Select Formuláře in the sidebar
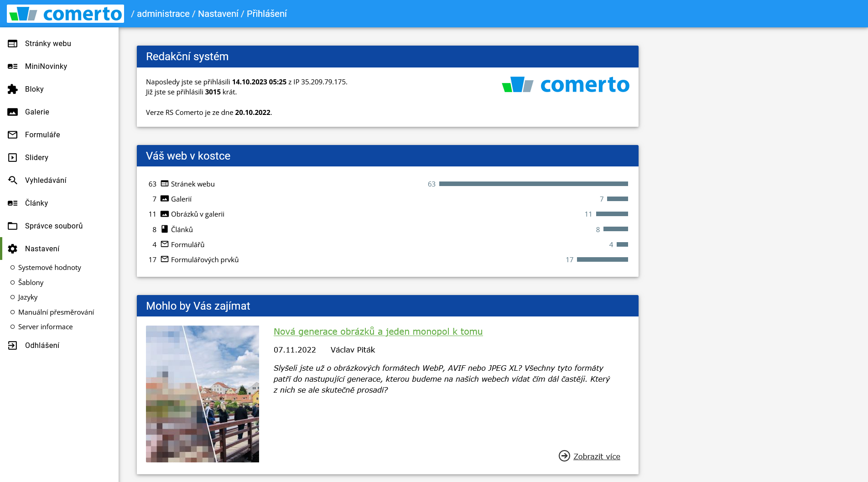Viewport: 868px width, 482px height. (x=59, y=135)
